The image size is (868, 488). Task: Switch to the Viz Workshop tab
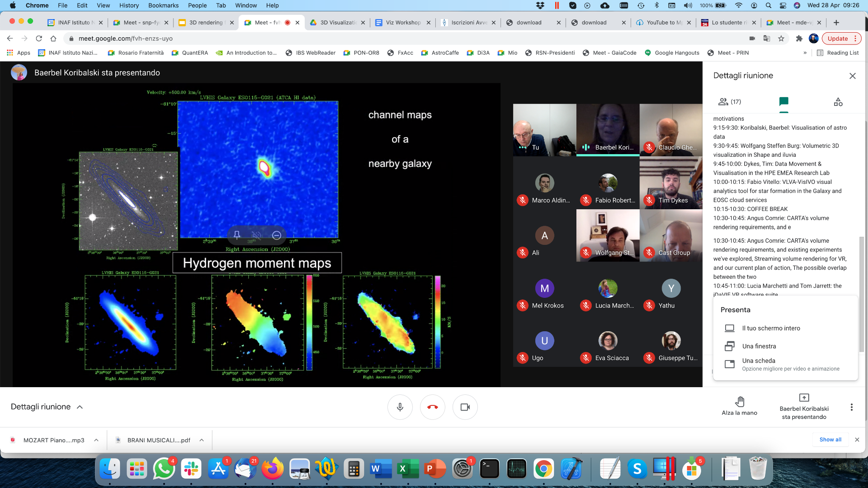403,23
